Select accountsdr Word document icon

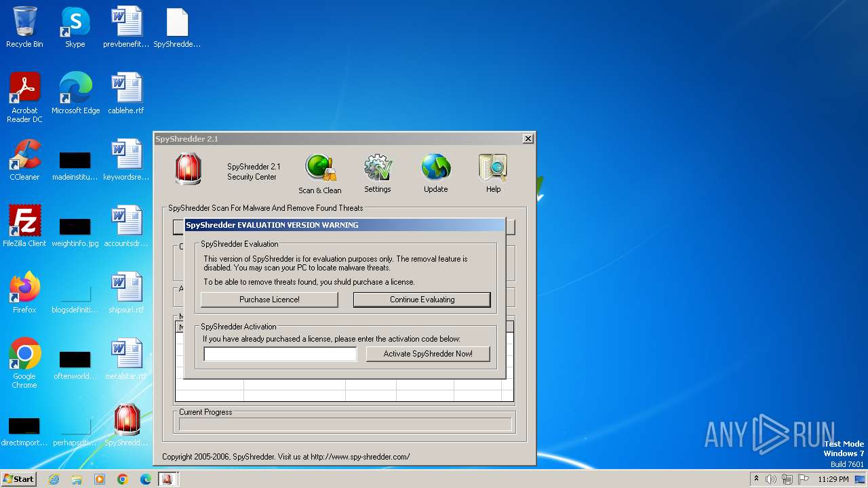[x=126, y=227]
